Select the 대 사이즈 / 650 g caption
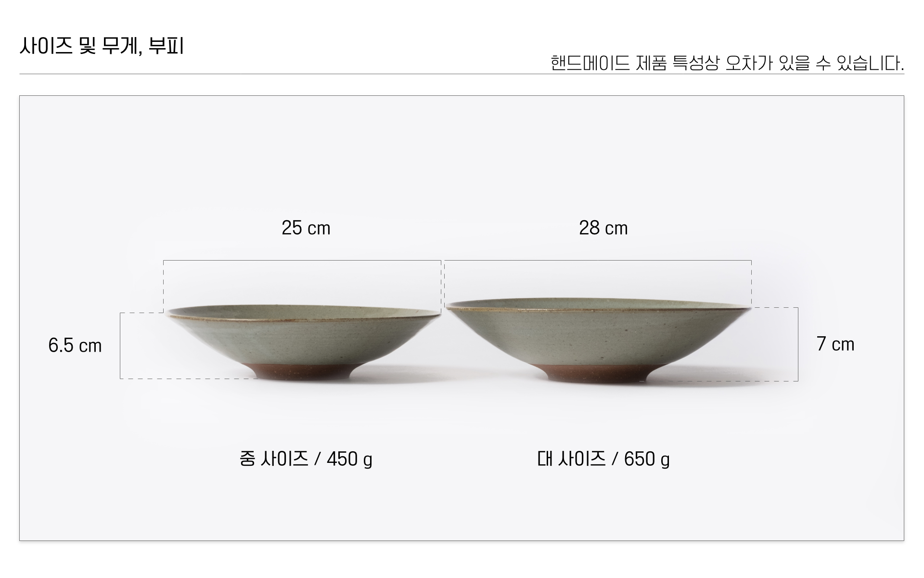Viewport: 924px width, 578px height. pos(603,459)
